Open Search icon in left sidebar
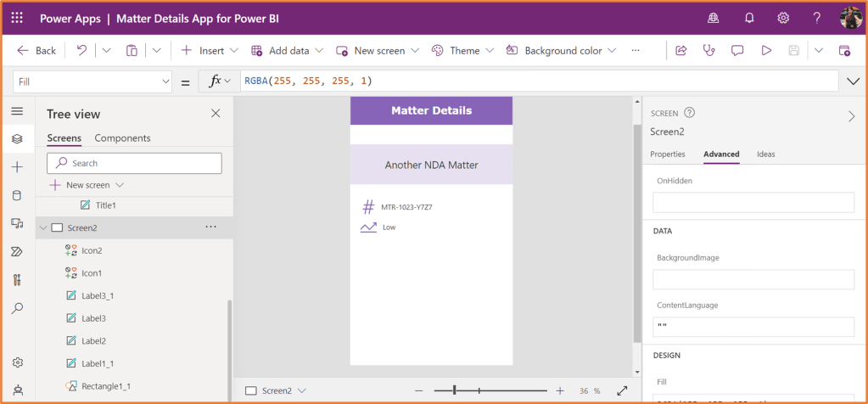Viewport: 868px width, 404px height. click(x=17, y=308)
